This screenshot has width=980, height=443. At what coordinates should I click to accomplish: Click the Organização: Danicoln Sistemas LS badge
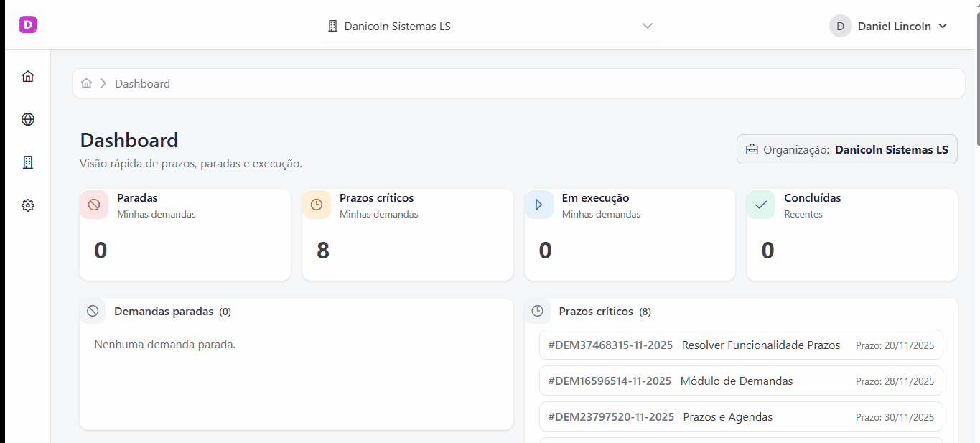846,149
